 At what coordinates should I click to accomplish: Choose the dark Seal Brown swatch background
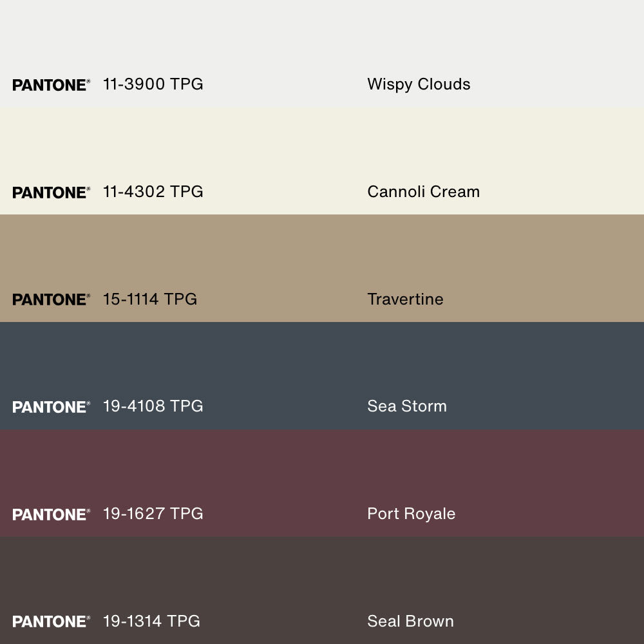(x=322, y=573)
